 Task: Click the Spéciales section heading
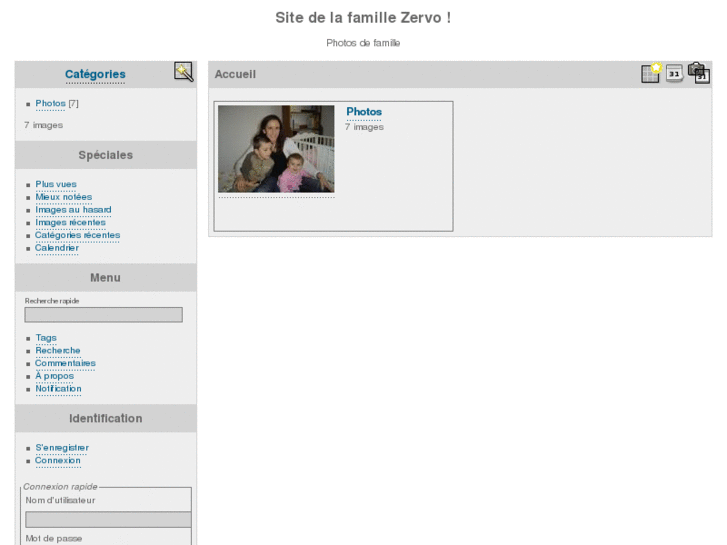point(106,155)
